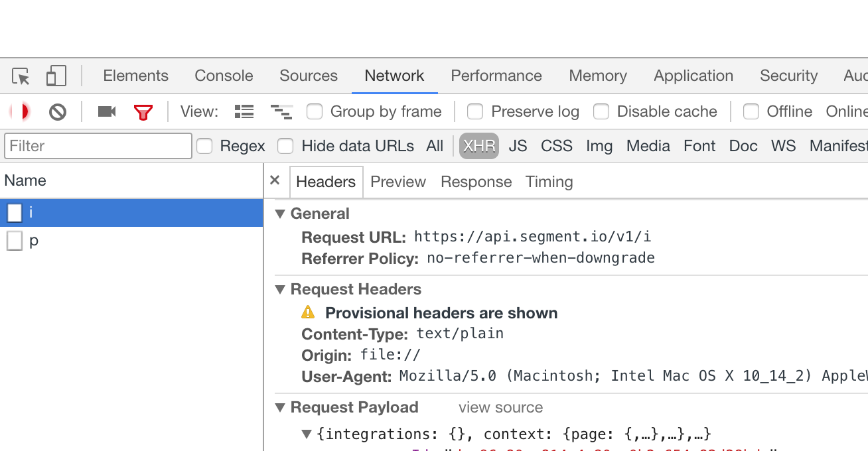
Task: Select the Headers detail tab
Action: pyautogui.click(x=326, y=182)
